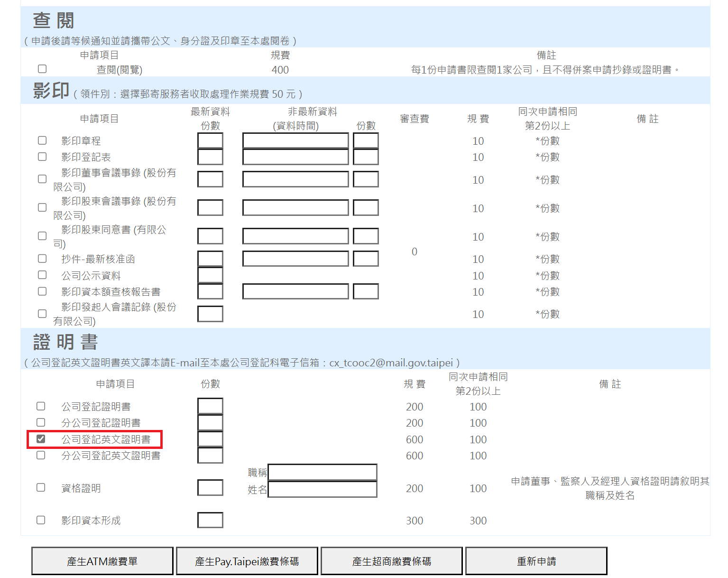Image resolution: width=728 pixels, height=578 pixels.
Task: Uncheck the 公司登記英文證明書 option
Action: point(40,439)
